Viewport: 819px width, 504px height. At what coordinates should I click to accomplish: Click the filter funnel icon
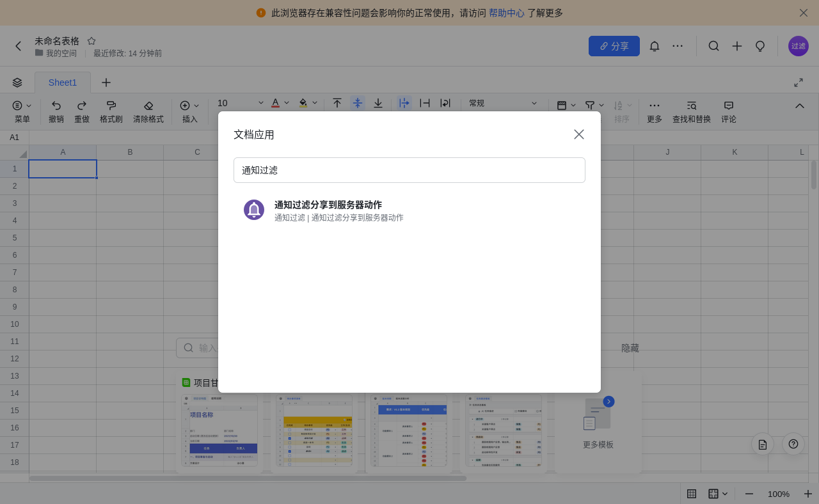click(590, 105)
